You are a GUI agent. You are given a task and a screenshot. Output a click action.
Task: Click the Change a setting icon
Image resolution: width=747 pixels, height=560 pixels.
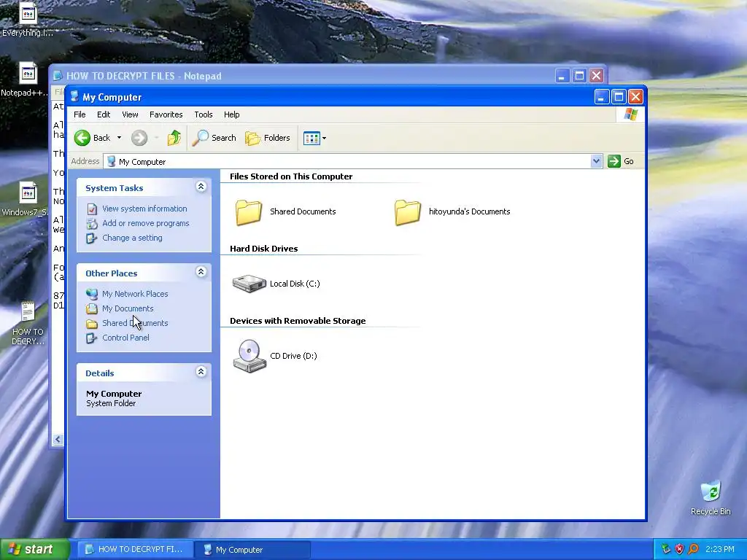click(x=91, y=238)
